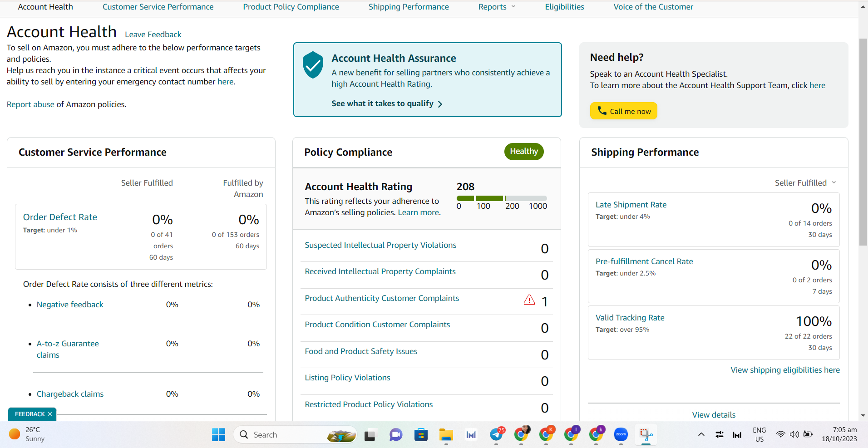This screenshot has width=868, height=448.
Task: Open Listing Policy Violations link
Action: [347, 378]
